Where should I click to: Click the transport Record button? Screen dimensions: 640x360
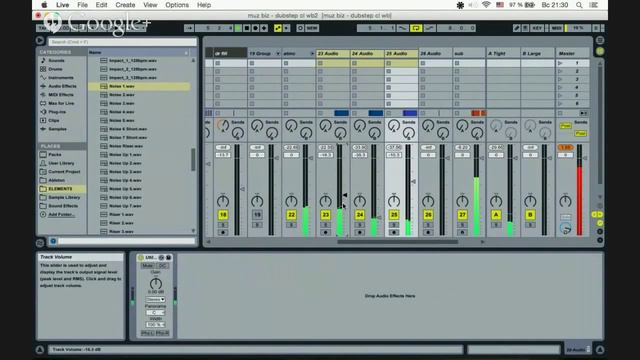(256, 28)
